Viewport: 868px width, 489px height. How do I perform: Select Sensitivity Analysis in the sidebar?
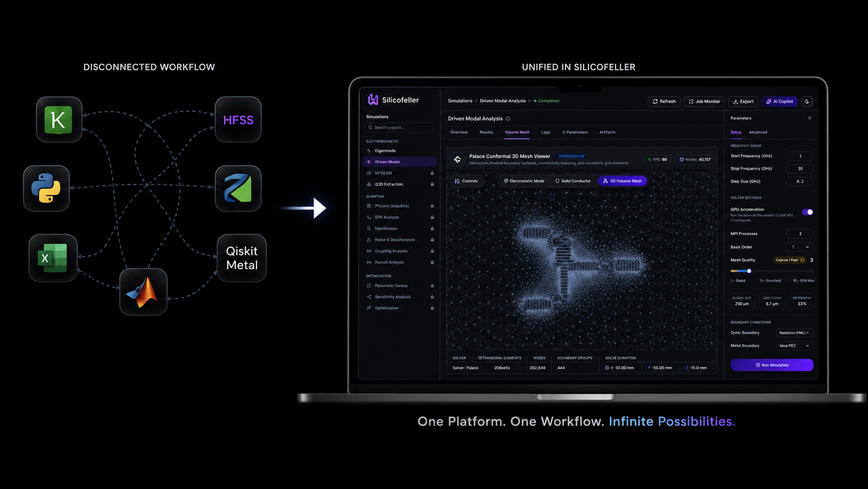(x=400, y=297)
